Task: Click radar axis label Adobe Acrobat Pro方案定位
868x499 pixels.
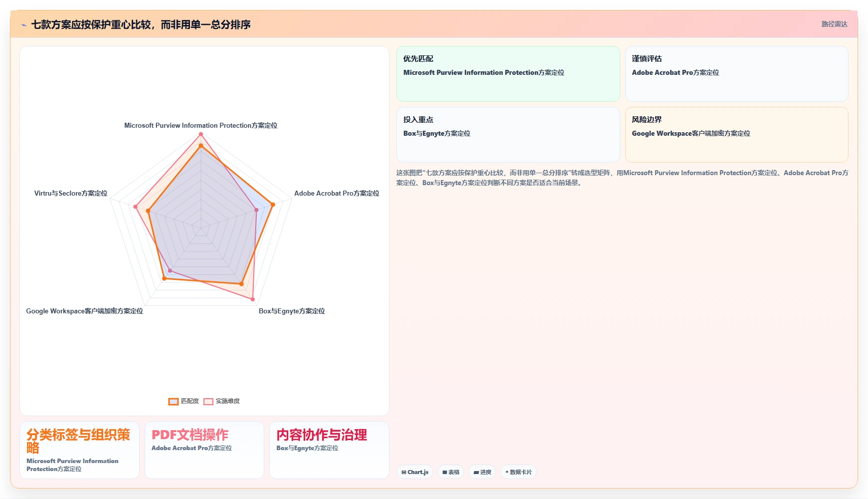Action: (x=337, y=193)
